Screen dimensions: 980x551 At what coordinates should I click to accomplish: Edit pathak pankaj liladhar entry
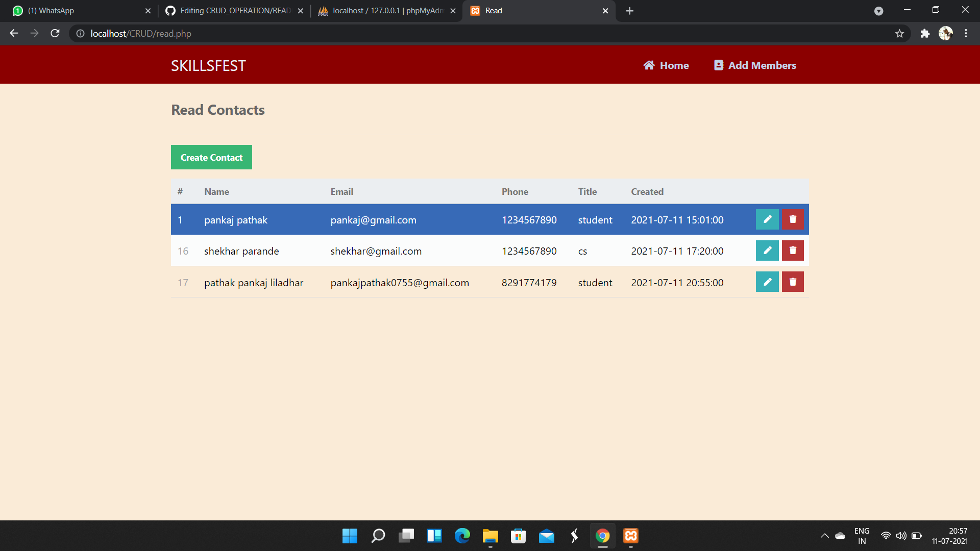click(767, 282)
